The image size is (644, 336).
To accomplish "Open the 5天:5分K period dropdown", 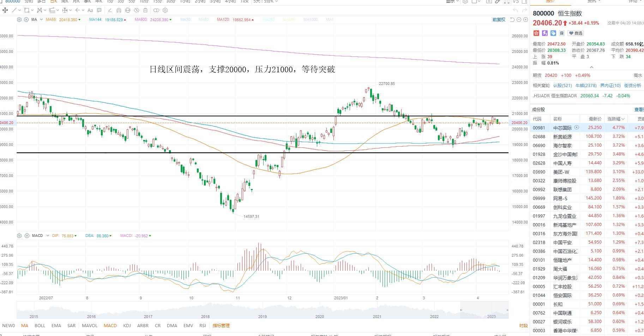I will (x=265, y=1).
